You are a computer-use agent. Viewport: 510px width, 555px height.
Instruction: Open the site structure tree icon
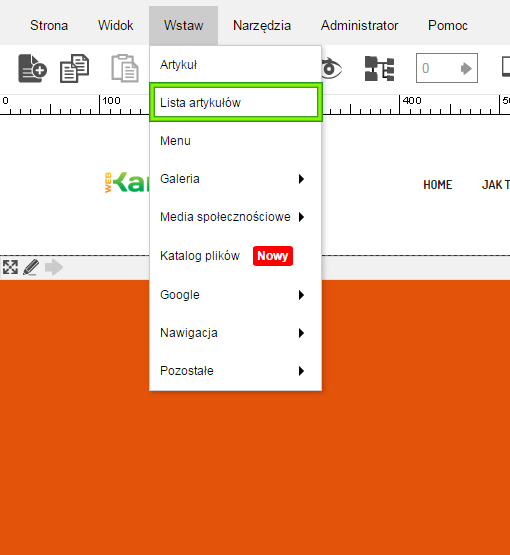point(379,68)
